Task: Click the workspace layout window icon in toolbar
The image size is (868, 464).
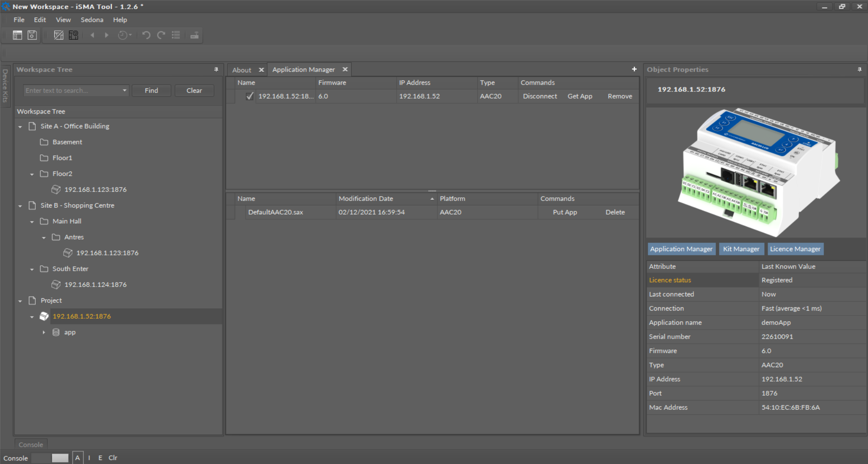Action: [x=17, y=35]
